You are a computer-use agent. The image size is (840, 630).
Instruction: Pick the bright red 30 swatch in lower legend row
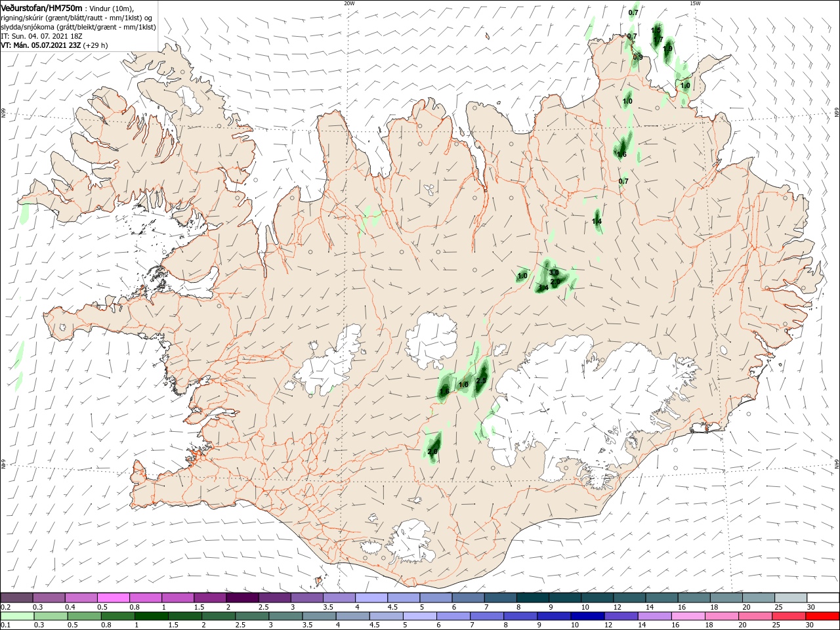click(x=822, y=616)
